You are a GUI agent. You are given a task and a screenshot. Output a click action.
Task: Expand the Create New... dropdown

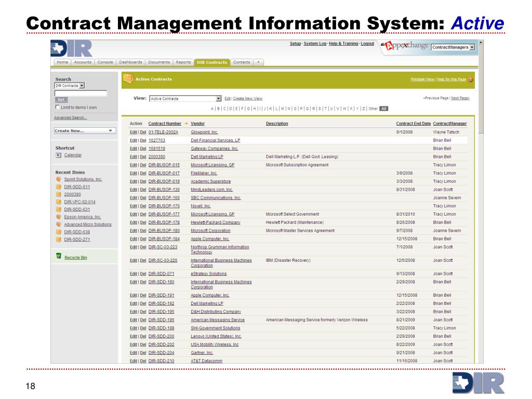pos(85,130)
